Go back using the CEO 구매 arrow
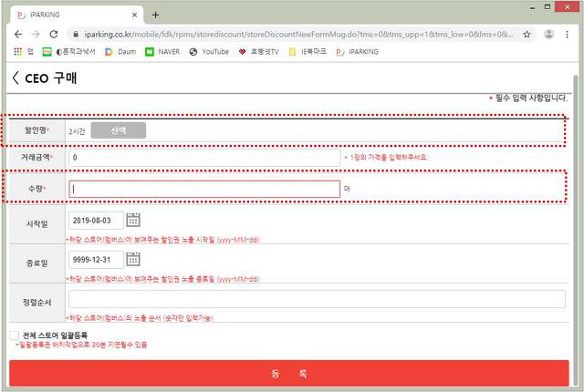The image size is (584, 392). (x=16, y=78)
